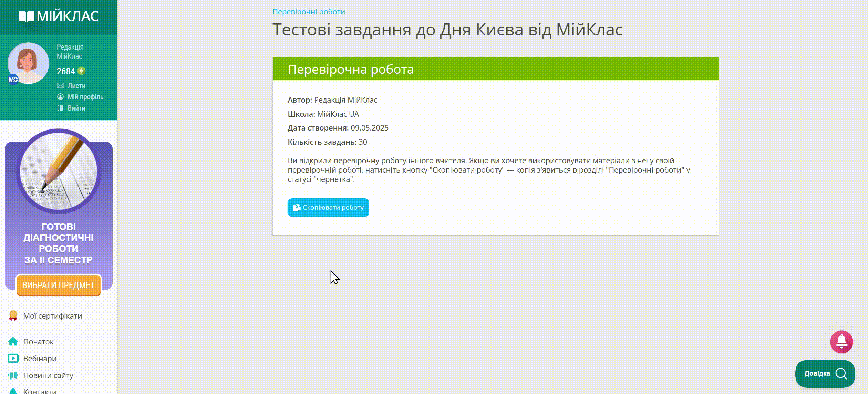Open Мої сертифікати medal icon

point(13,316)
